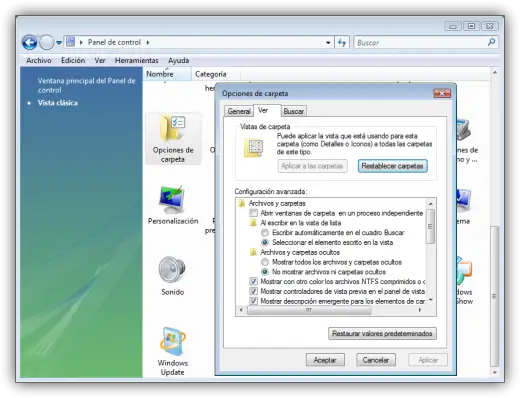Click the scroll right arrow in settings list
The image size is (520, 398).
(x=419, y=310)
